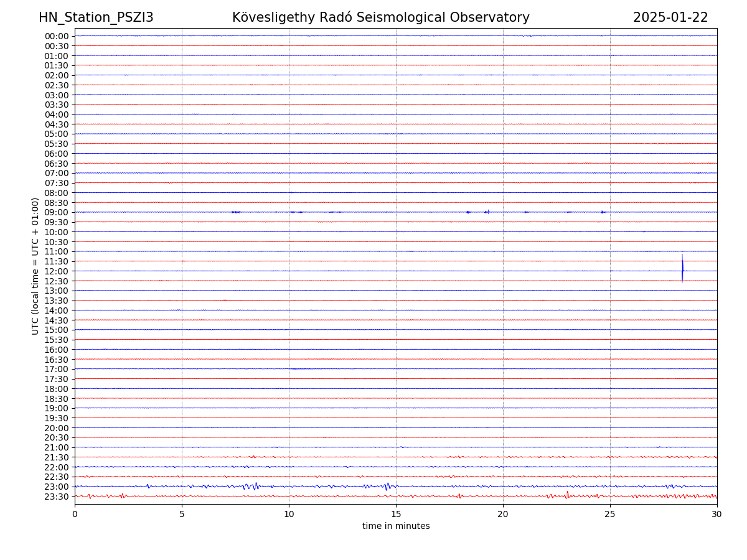The width and height of the screenshot is (747, 560).
Task: Select the UTC local time y-axis label
Action: [35, 266]
